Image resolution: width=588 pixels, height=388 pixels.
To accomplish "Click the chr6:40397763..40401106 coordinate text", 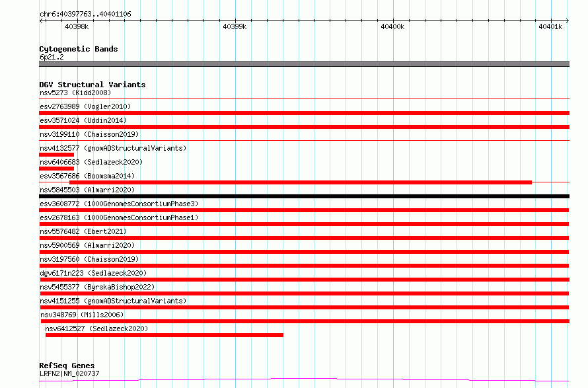I will [85, 15].
